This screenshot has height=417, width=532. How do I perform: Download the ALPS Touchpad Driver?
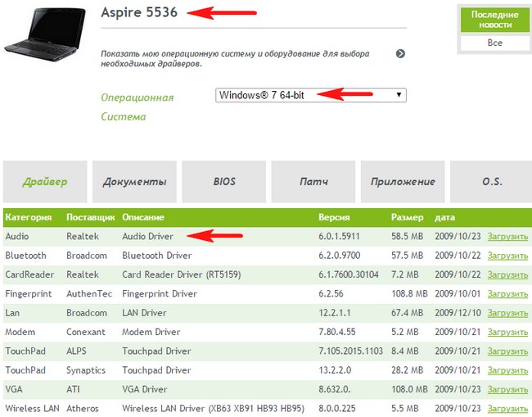507,351
